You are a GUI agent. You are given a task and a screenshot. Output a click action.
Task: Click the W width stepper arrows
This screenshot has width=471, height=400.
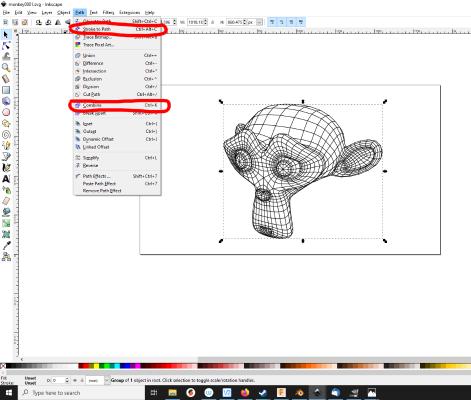205,22
